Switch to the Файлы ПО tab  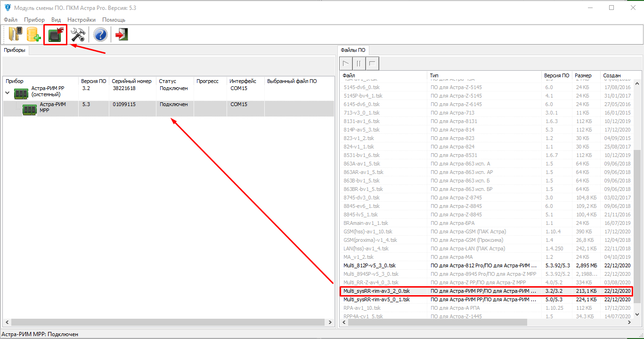(353, 50)
